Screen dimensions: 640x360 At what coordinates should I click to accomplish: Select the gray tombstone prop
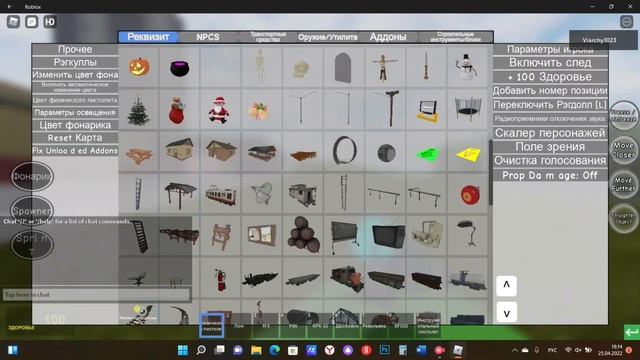(x=344, y=67)
